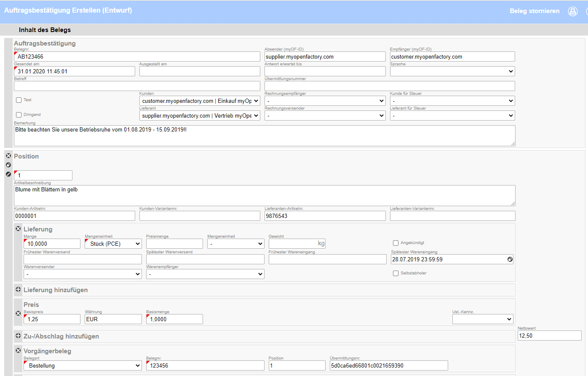Image resolution: width=588 pixels, height=376 pixels.
Task: Click the pencil edit icon beside Position
Action: click(8, 174)
